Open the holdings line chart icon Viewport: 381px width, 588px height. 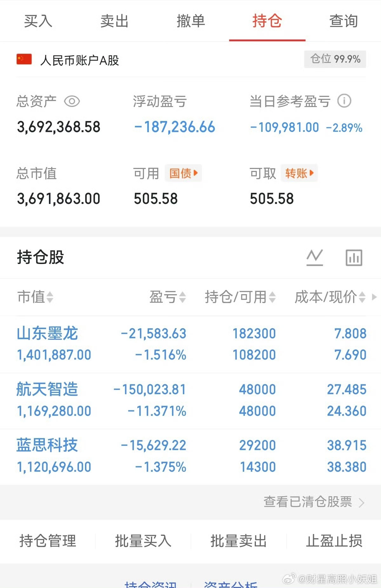click(315, 257)
